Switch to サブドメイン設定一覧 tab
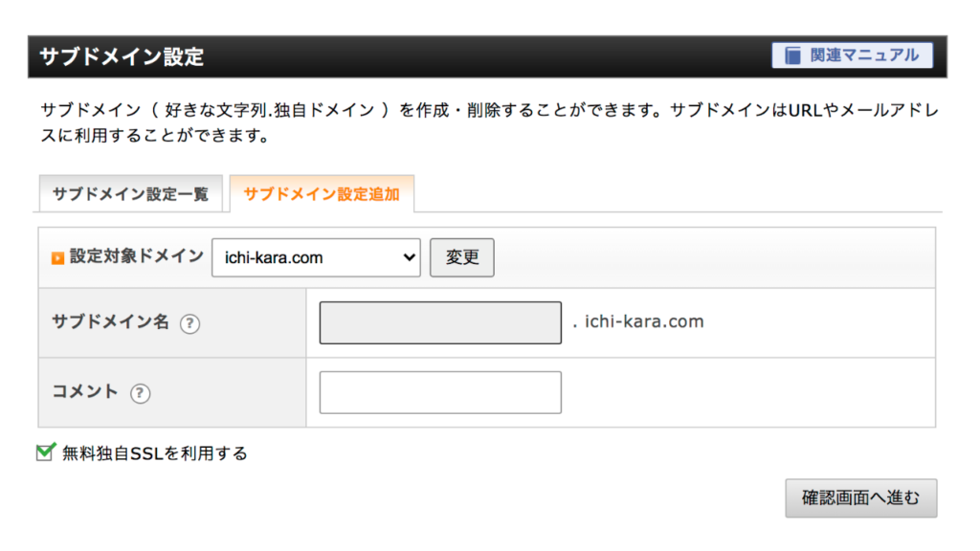This screenshot has height=551, width=980. click(130, 194)
